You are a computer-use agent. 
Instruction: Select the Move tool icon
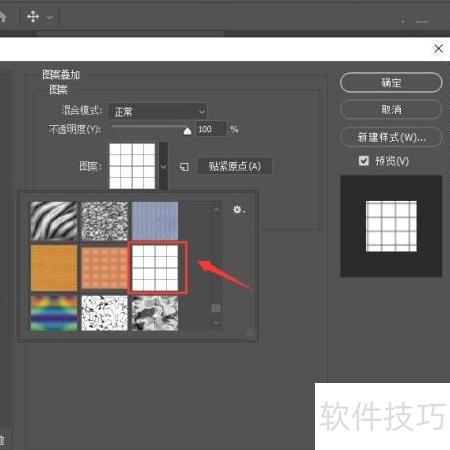[x=33, y=16]
